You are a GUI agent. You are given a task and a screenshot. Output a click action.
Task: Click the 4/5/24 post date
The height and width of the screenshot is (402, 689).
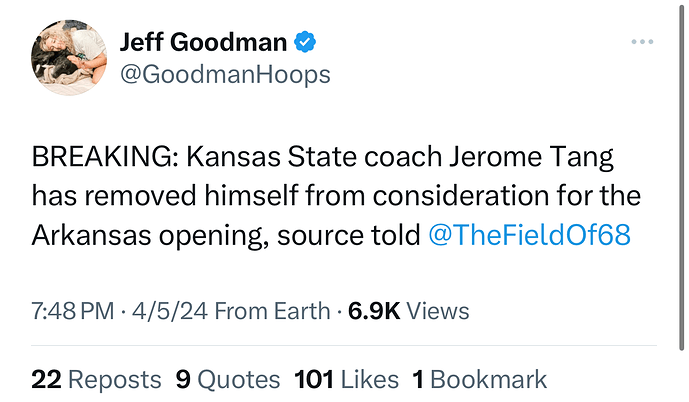point(171,311)
